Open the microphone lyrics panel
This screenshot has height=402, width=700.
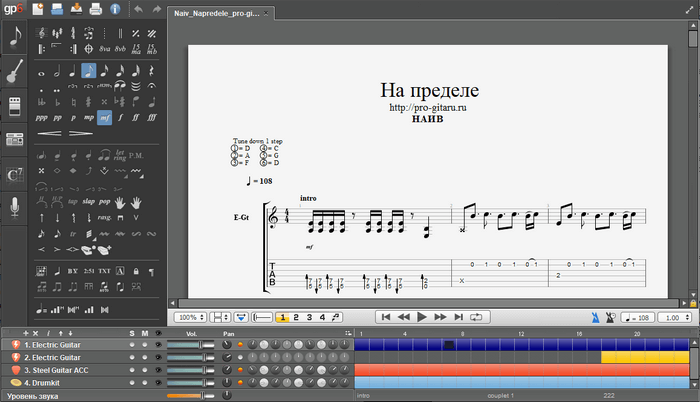pos(15,208)
